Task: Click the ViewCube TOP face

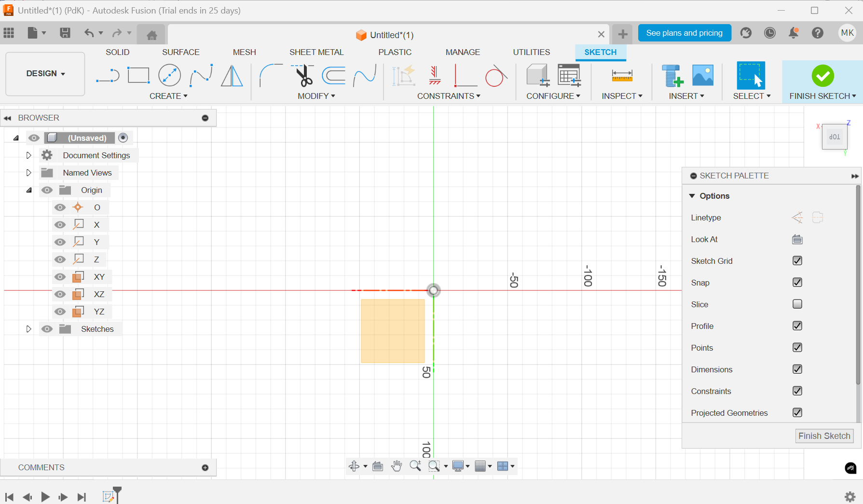Action: coord(835,137)
